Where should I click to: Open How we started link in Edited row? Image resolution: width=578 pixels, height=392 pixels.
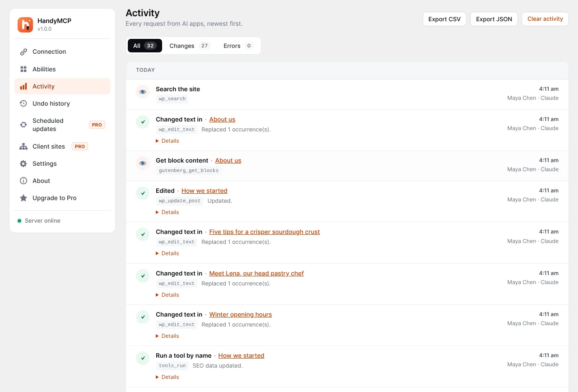click(205, 191)
